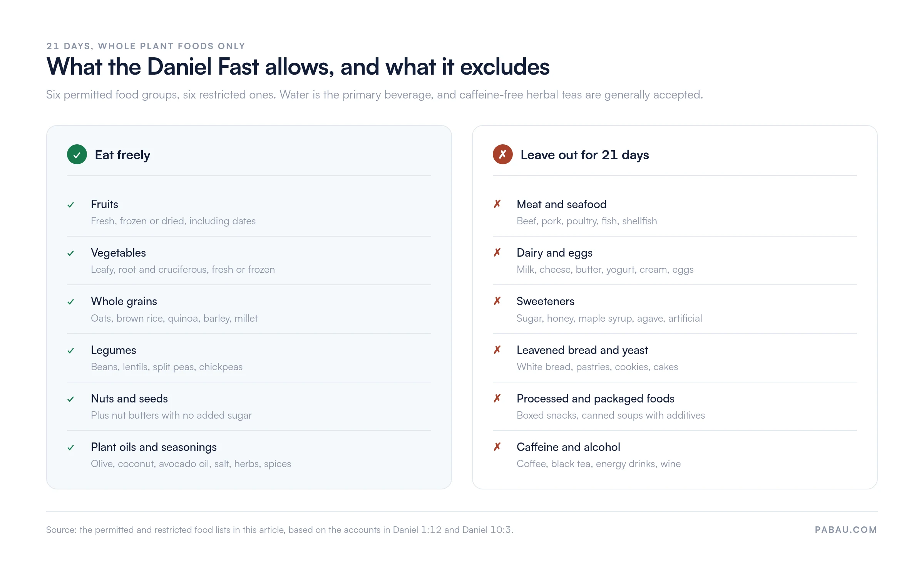924x571 pixels.
Task: Click the red X next to Meat and seafood
Action: pos(497,204)
